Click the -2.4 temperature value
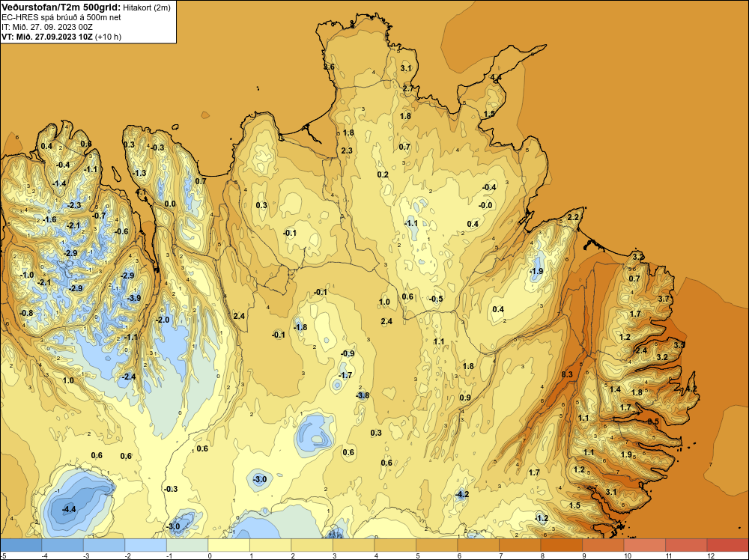The width and height of the screenshot is (749, 560). pos(129,377)
